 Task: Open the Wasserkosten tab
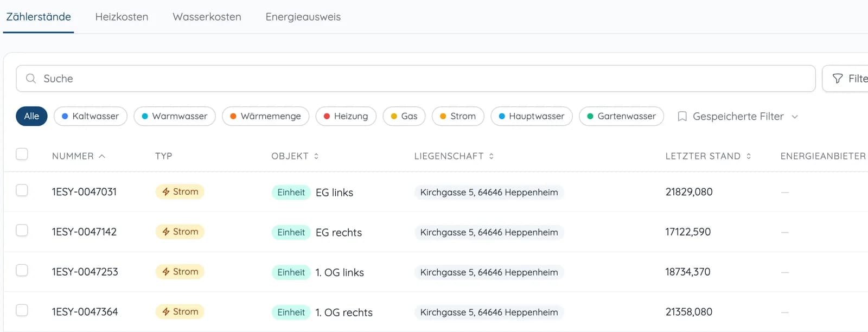click(207, 17)
